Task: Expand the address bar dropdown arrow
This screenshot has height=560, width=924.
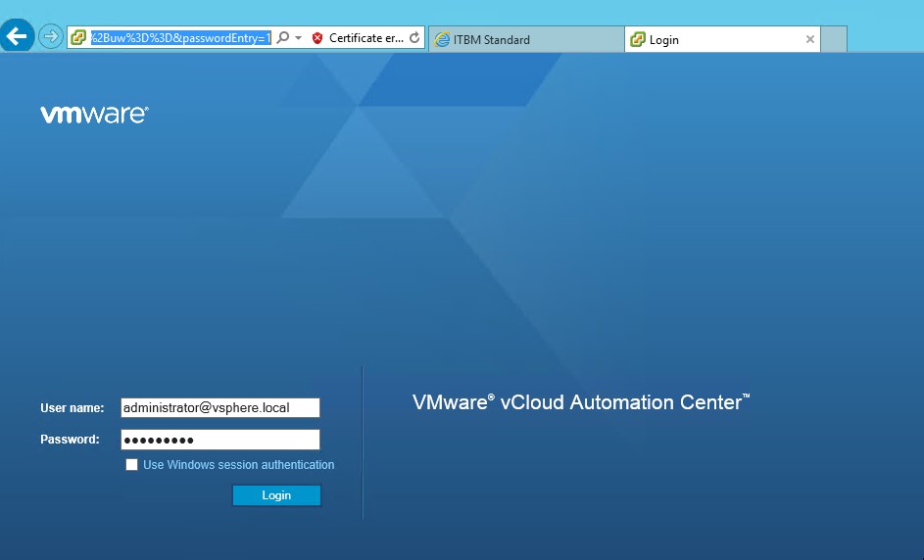Action: 299,38
